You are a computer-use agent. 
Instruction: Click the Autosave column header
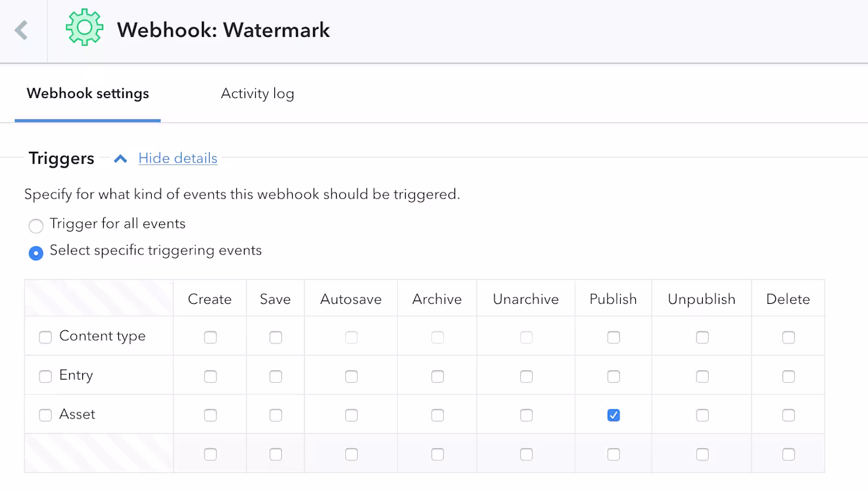click(351, 299)
